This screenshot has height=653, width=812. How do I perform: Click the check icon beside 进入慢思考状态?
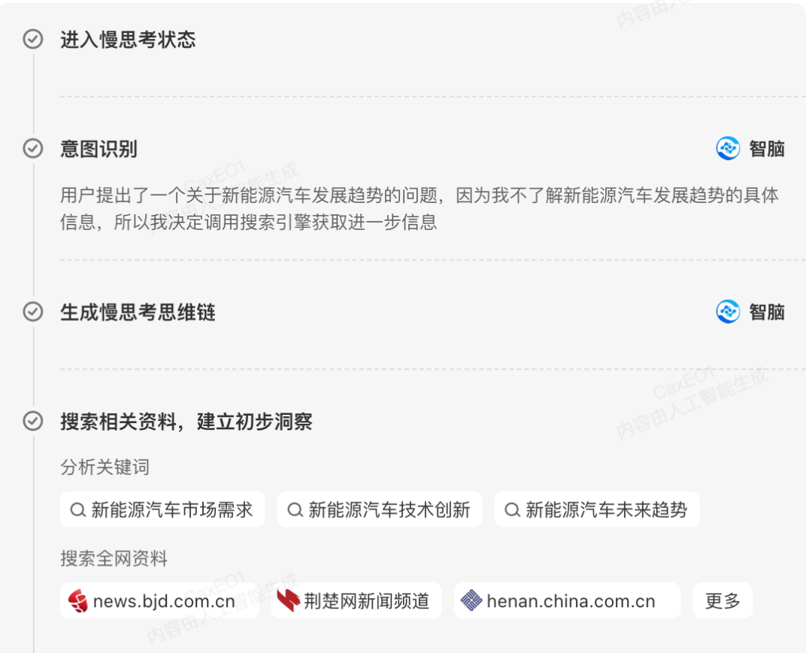33,39
